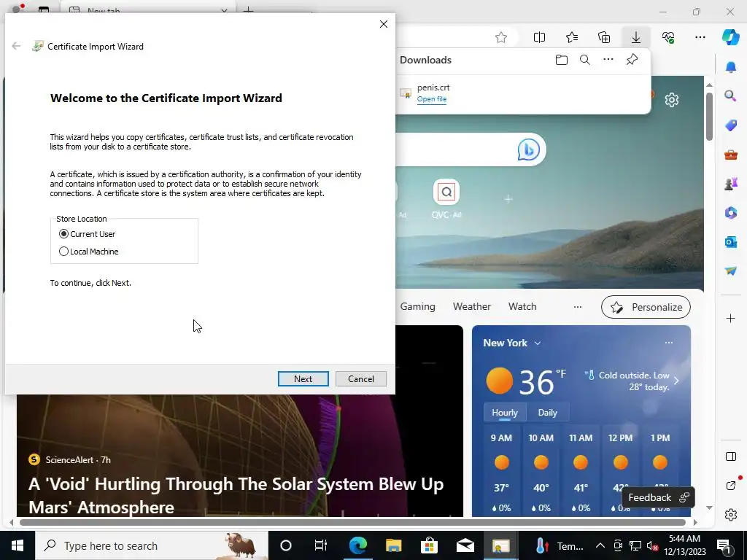Launch Copilot from Edge sidebar

click(x=731, y=37)
